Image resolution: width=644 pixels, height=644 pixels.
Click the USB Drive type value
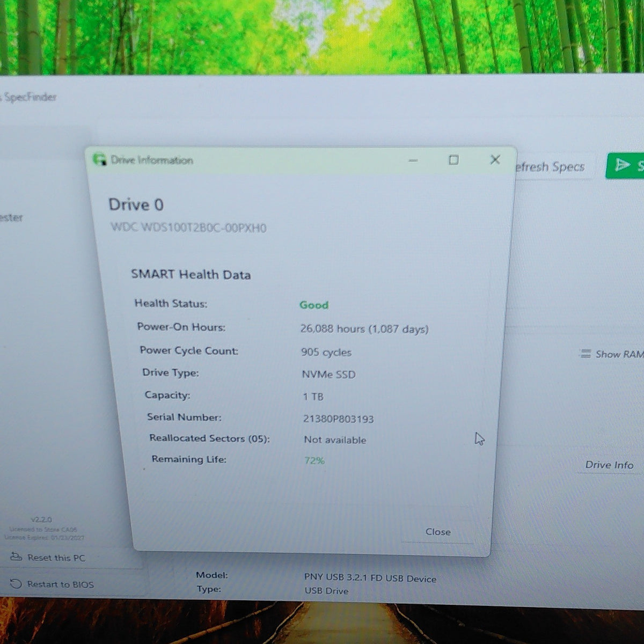pos(326,591)
